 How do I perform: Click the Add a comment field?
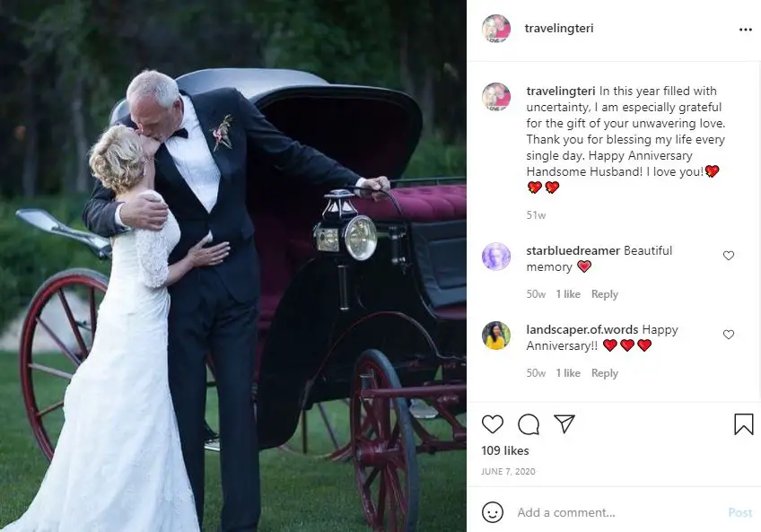point(617,512)
